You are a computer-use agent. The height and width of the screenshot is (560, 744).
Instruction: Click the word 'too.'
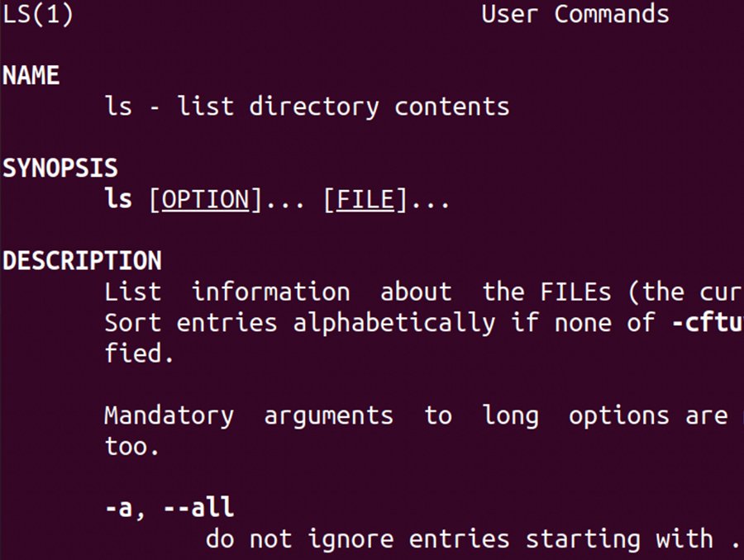tap(131, 447)
